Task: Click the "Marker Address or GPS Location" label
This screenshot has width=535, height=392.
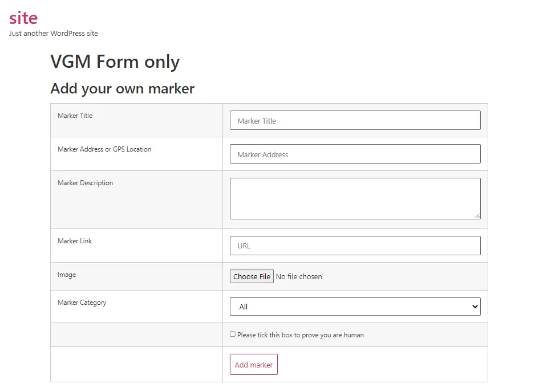Action: pos(103,149)
